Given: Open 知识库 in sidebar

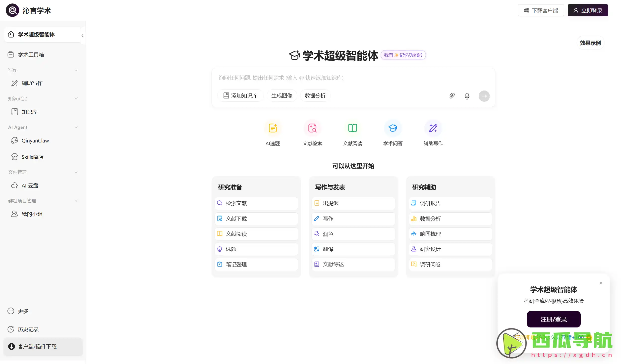Looking at the screenshot, I should click(x=29, y=112).
